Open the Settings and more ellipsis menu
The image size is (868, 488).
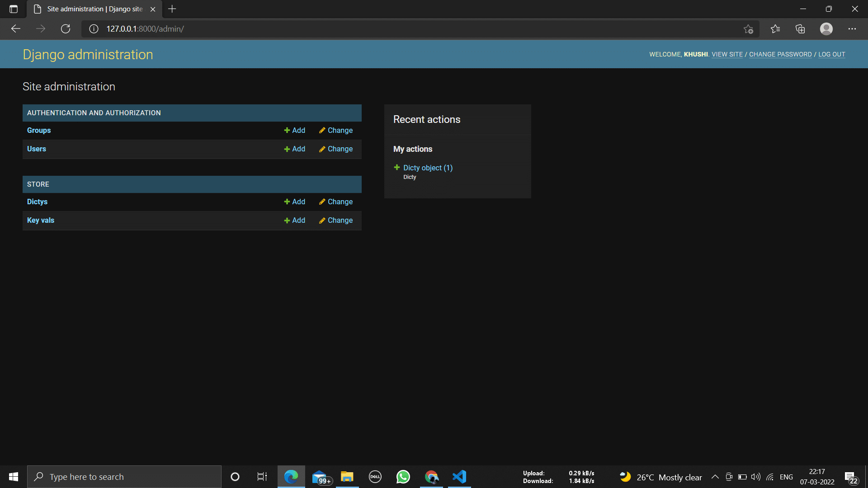(x=852, y=29)
